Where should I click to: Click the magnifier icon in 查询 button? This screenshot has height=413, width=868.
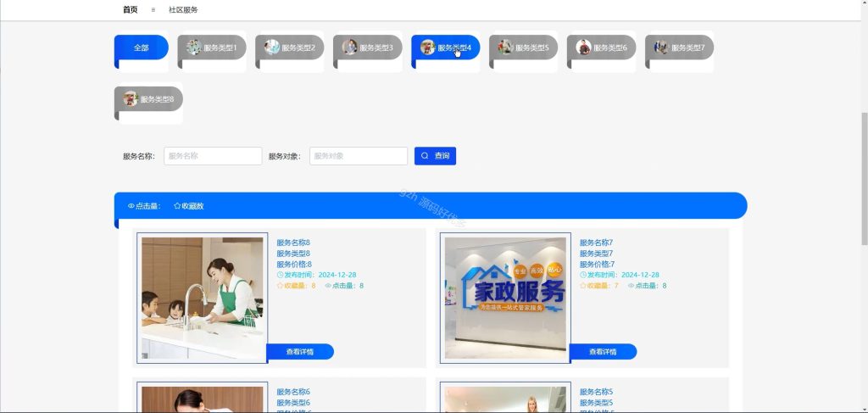click(426, 156)
